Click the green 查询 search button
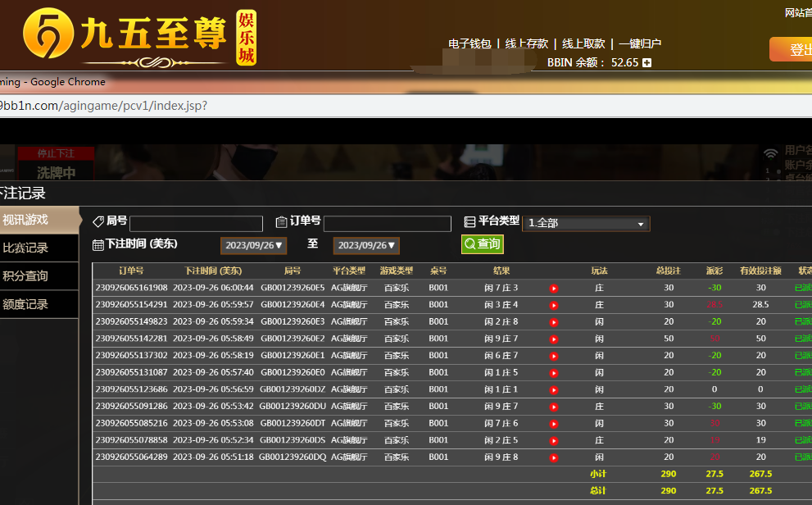 coord(482,244)
